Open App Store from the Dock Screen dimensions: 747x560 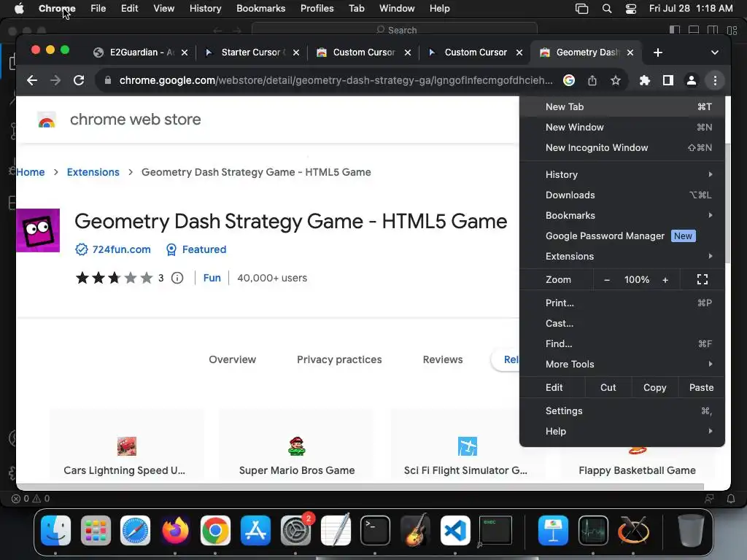[255, 531]
